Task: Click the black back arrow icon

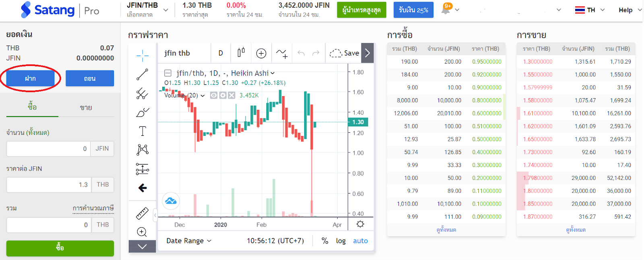Action: point(142,188)
